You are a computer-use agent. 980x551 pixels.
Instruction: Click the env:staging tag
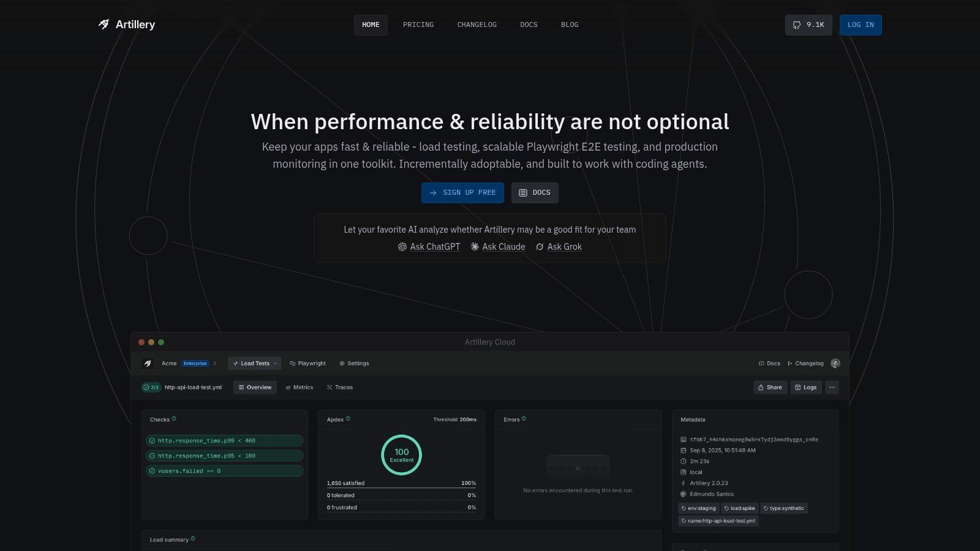(698, 508)
